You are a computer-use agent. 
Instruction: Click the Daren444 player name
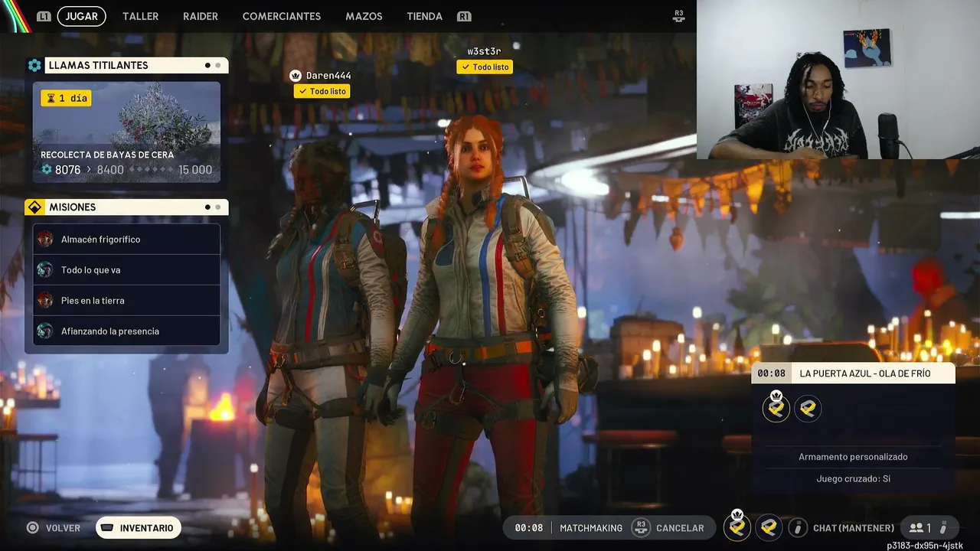click(x=328, y=76)
